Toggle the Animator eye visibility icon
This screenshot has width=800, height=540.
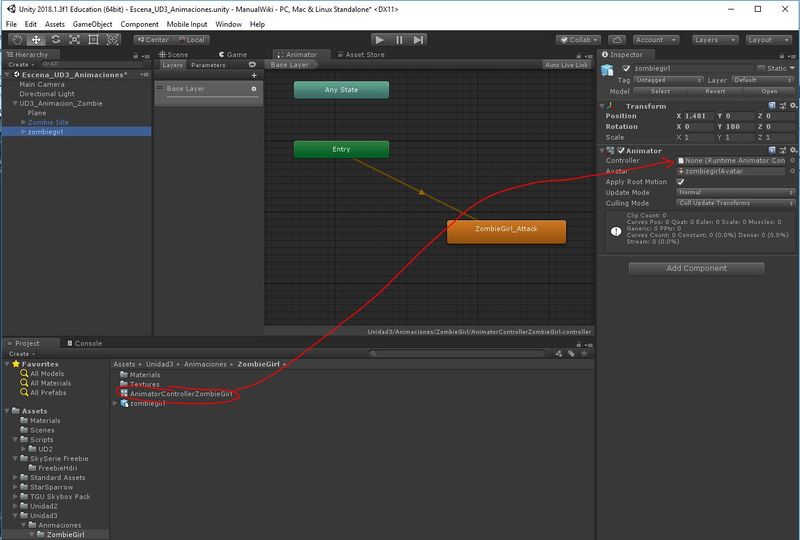pos(252,65)
